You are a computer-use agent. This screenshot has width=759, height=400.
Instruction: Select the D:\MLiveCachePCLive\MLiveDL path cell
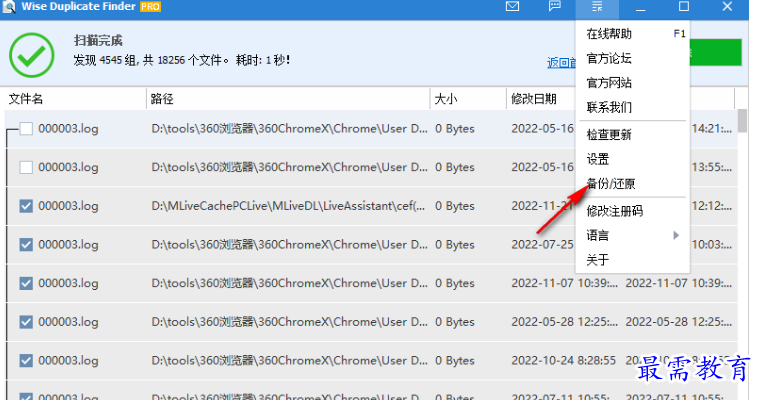(x=288, y=206)
